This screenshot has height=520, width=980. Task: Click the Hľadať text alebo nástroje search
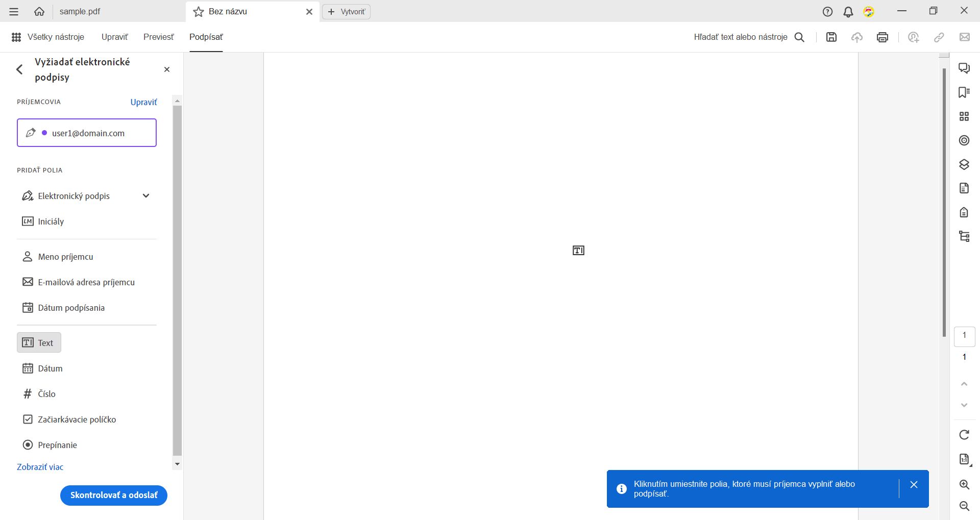pyautogui.click(x=741, y=37)
